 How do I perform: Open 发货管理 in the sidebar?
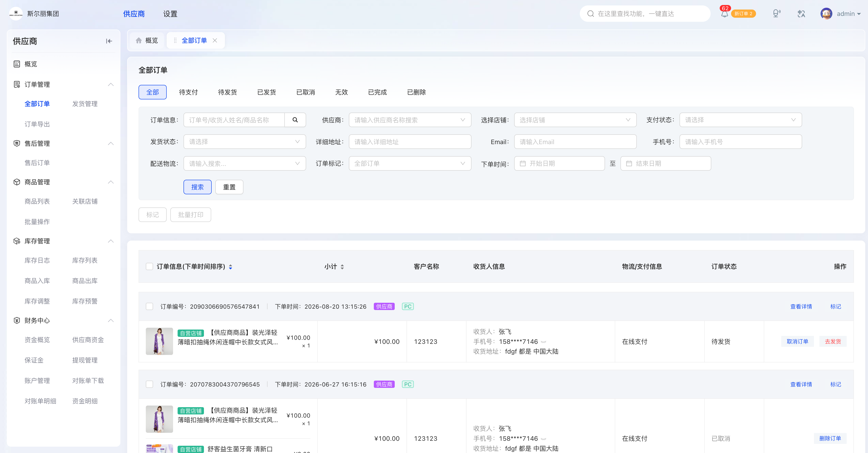(85, 104)
